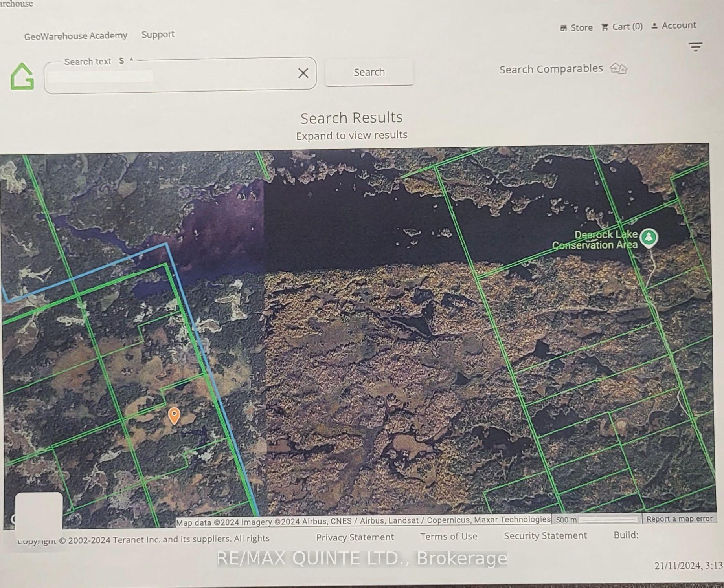724x588 pixels.
Task: Expand to view results
Action: point(352,135)
